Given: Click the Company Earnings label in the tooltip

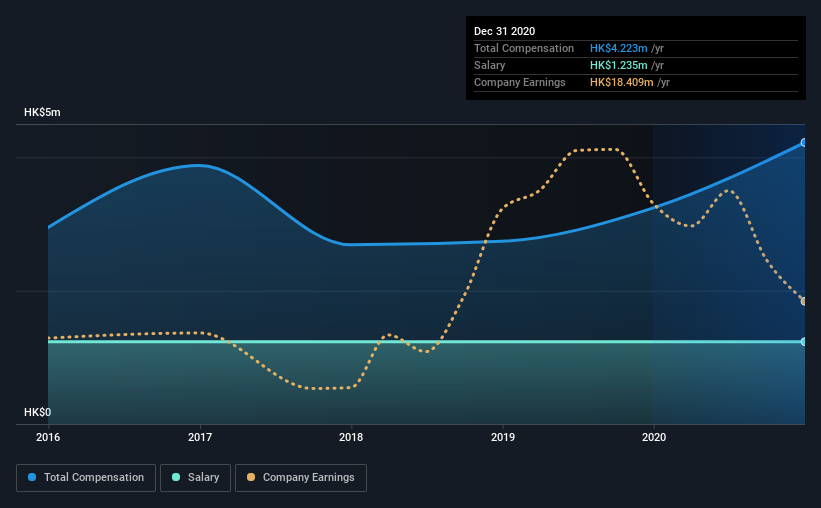Looking at the screenshot, I should coord(519,82).
